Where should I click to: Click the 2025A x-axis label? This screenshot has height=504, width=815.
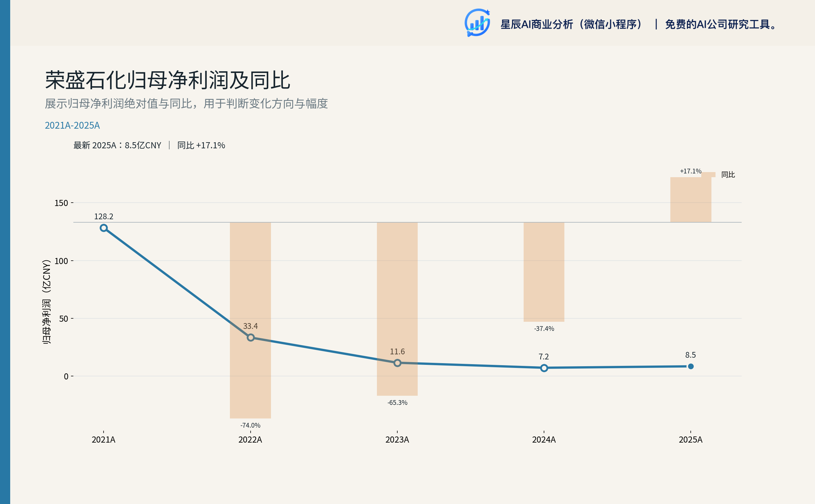[691, 440]
